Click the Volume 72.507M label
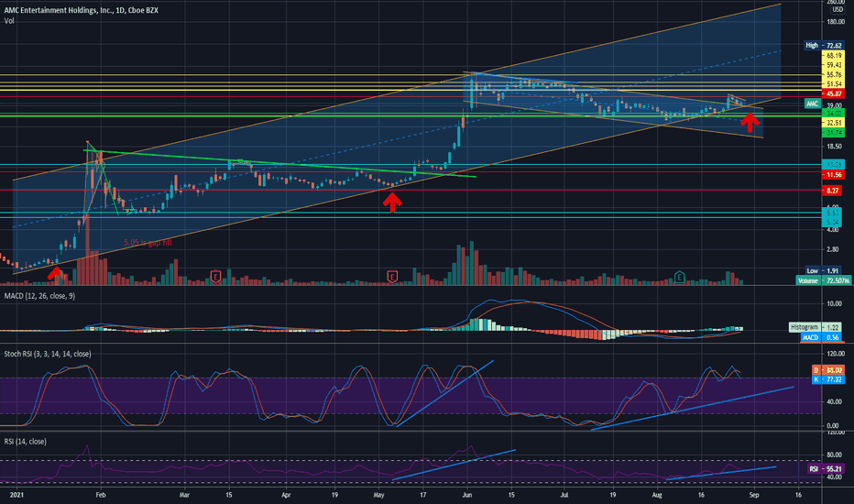The width and height of the screenshot is (854, 504). 824,280
